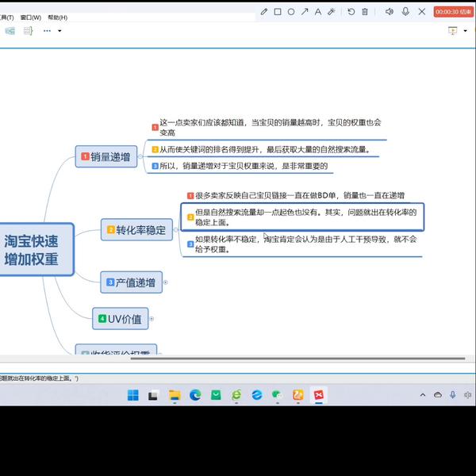
Task: Select the highlighter annotation tool
Action: point(331,12)
